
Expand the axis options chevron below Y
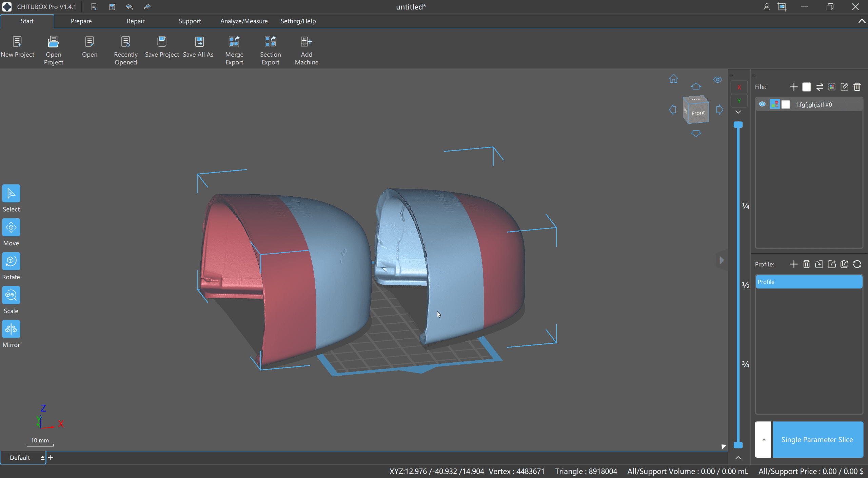pyautogui.click(x=738, y=112)
